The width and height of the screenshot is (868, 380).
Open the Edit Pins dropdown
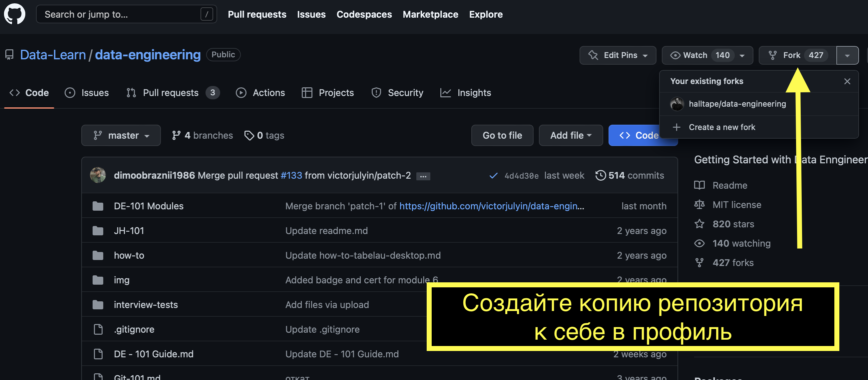point(618,55)
